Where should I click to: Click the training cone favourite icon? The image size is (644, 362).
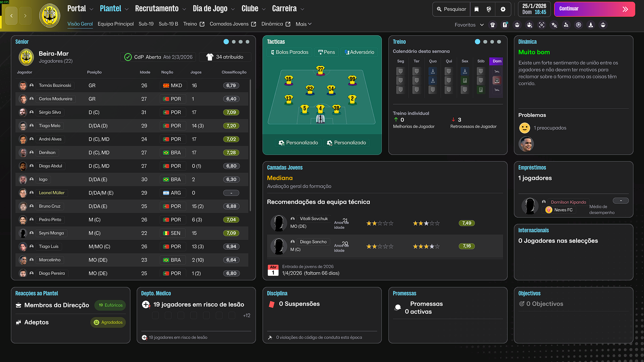point(591,25)
